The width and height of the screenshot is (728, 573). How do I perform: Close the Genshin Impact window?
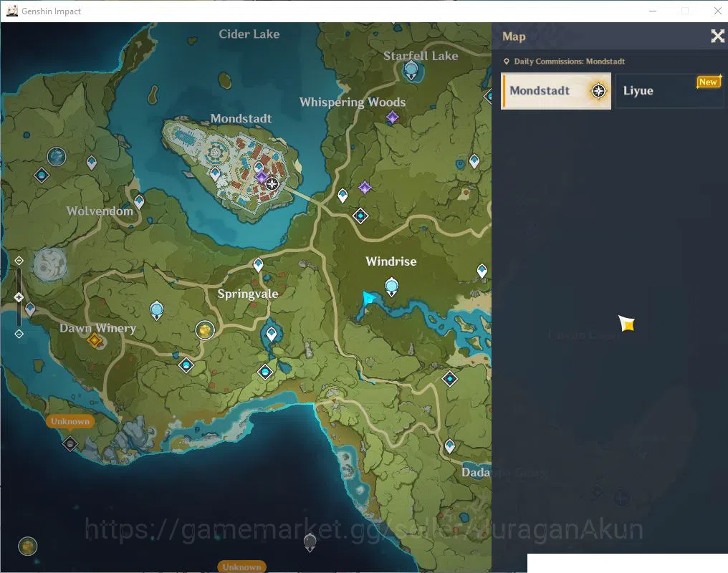click(717, 11)
